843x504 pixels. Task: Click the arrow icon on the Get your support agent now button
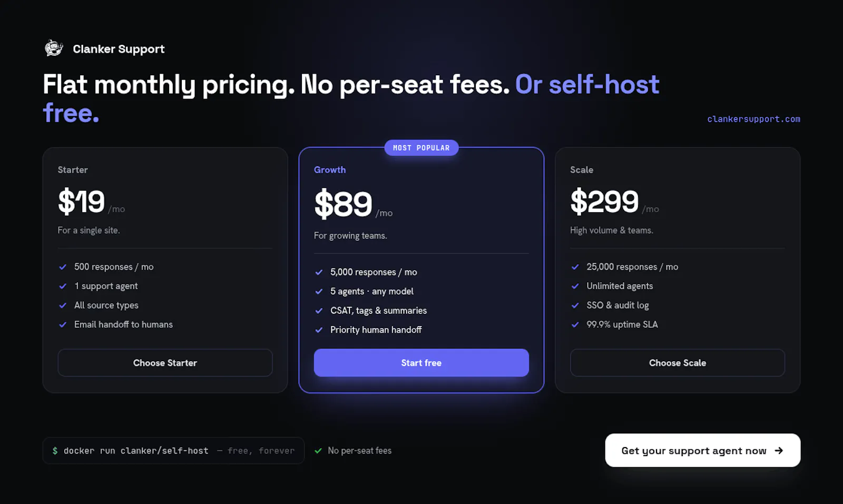click(779, 450)
